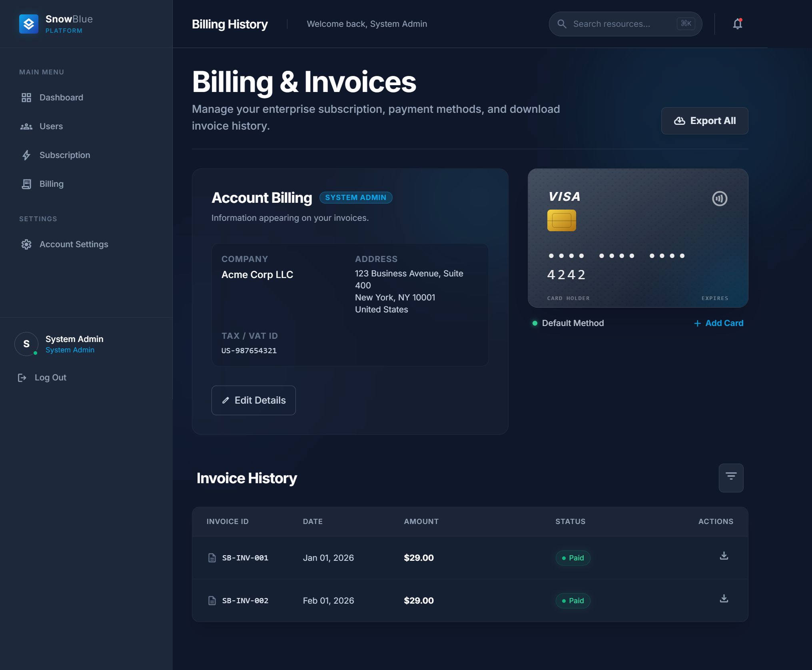Download invoice SB-INV-002

[724, 599]
